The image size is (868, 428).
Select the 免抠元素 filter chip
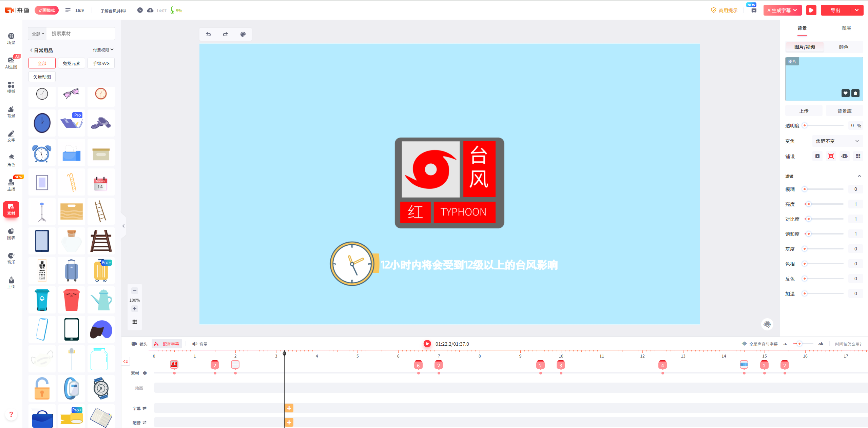[x=72, y=63]
